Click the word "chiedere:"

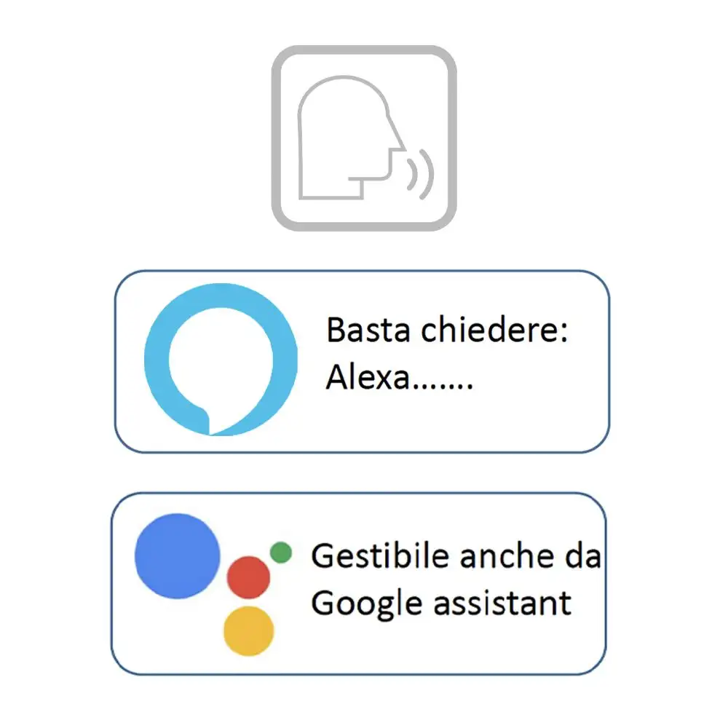coord(494,329)
